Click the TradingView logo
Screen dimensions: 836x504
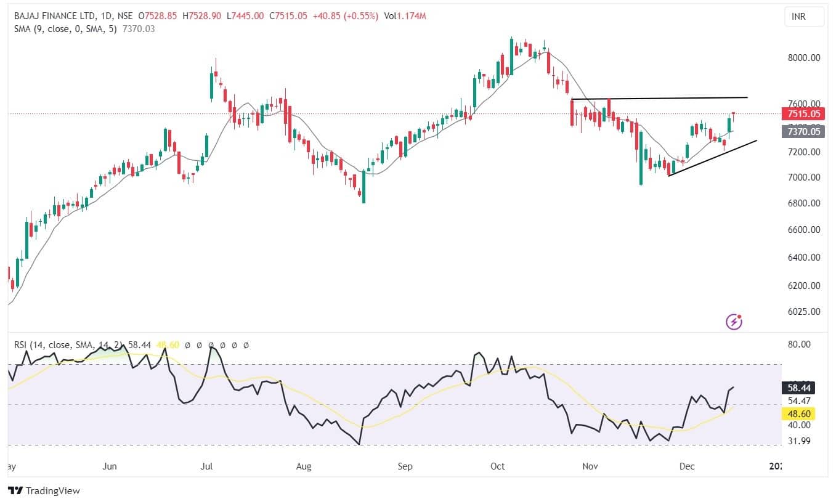click(x=44, y=491)
